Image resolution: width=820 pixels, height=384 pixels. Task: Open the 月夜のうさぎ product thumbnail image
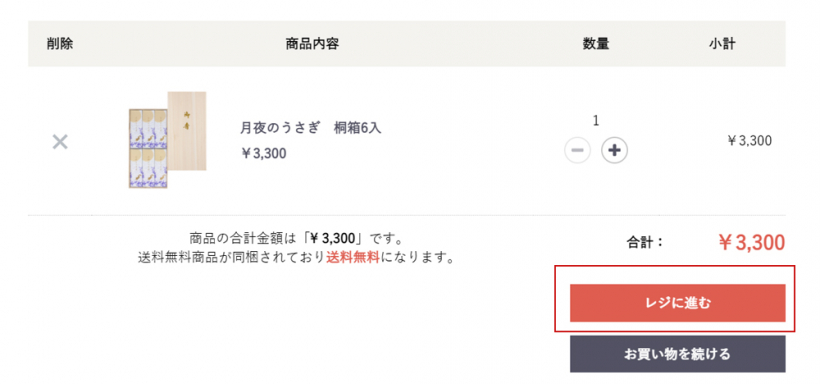(167, 140)
